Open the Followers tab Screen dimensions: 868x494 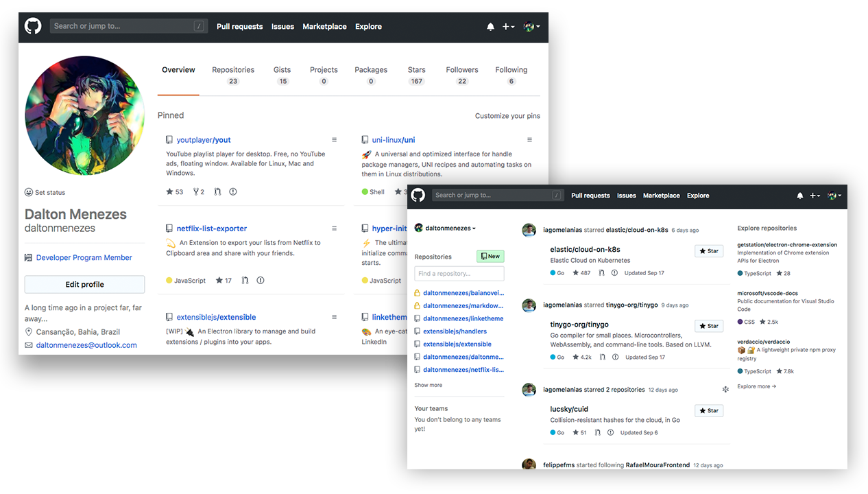[x=462, y=75]
